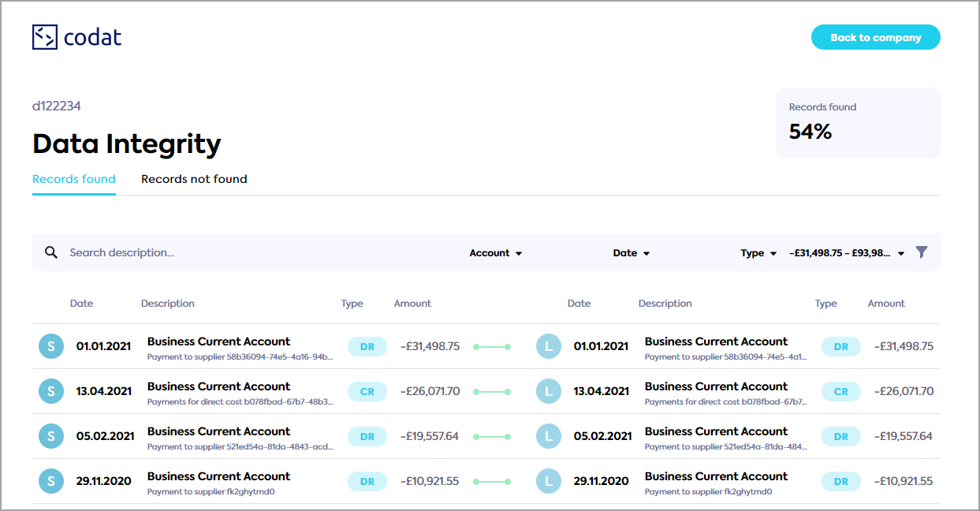Image resolution: width=980 pixels, height=511 pixels.
Task: Click the S avatar for 05.02.2021 row
Action: (51, 436)
